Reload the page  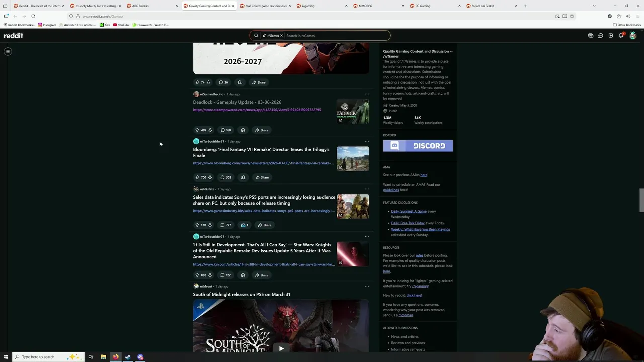coord(33,16)
